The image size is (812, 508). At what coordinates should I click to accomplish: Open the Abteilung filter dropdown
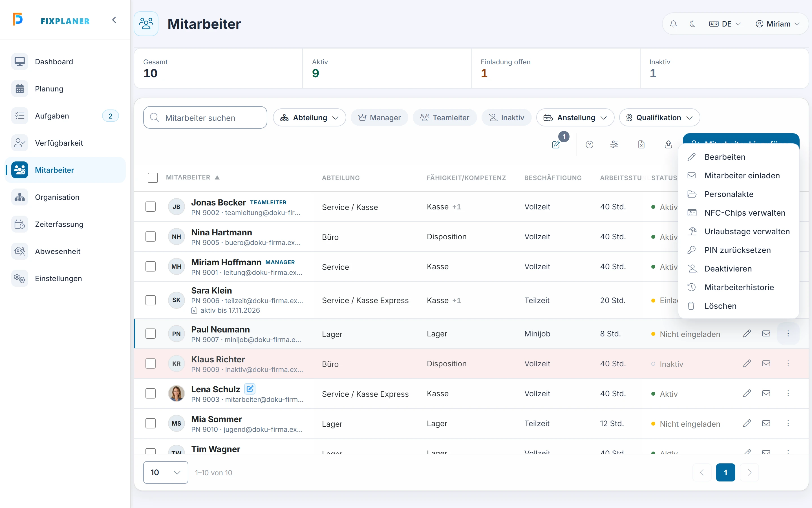309,118
